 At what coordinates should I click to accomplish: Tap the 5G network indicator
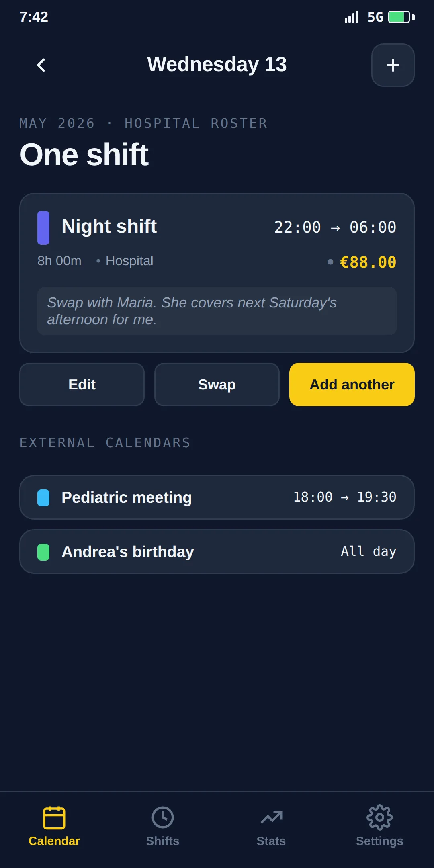(375, 17)
